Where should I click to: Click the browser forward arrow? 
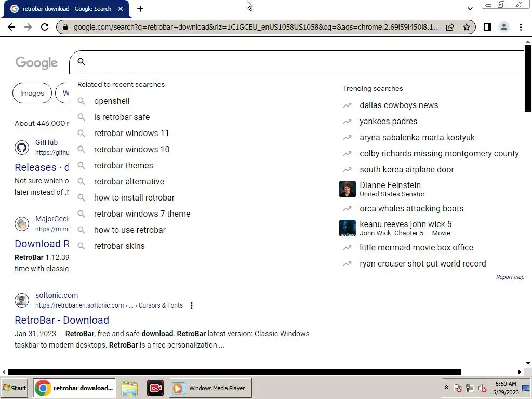point(28,27)
